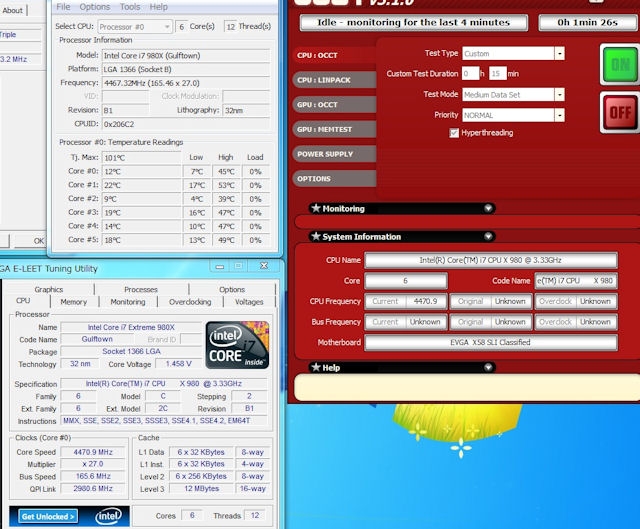Click the Intel logo on the bottom banner
The width and height of the screenshot is (640, 529).
(x=108, y=516)
